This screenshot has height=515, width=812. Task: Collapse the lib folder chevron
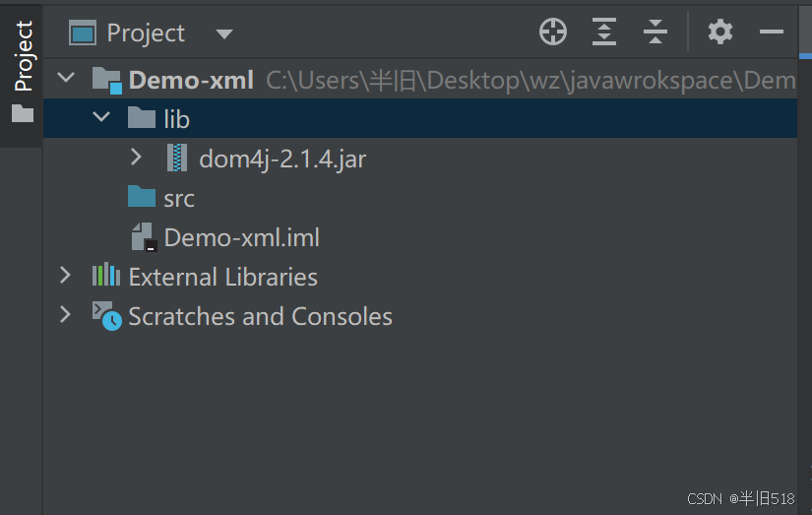[101, 117]
